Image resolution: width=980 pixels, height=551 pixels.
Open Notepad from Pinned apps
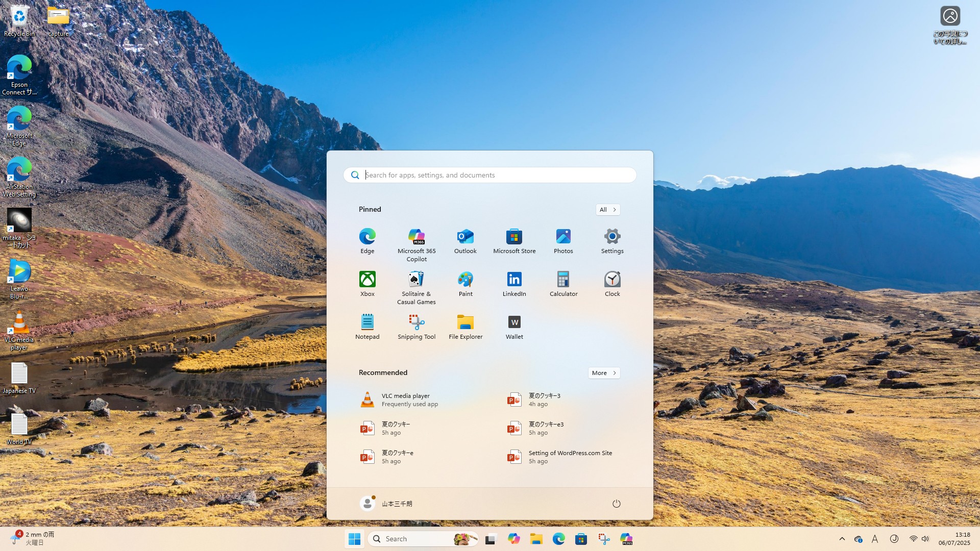367,327
